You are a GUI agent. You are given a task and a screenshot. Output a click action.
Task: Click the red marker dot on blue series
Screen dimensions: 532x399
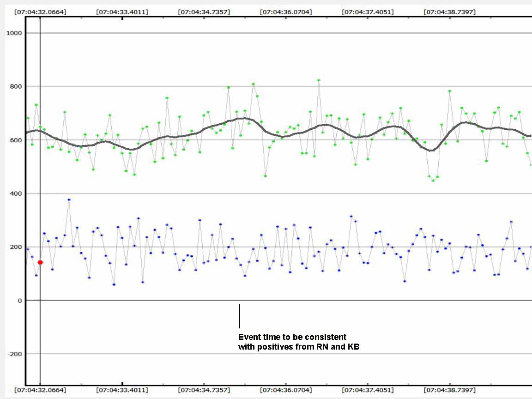(x=40, y=262)
